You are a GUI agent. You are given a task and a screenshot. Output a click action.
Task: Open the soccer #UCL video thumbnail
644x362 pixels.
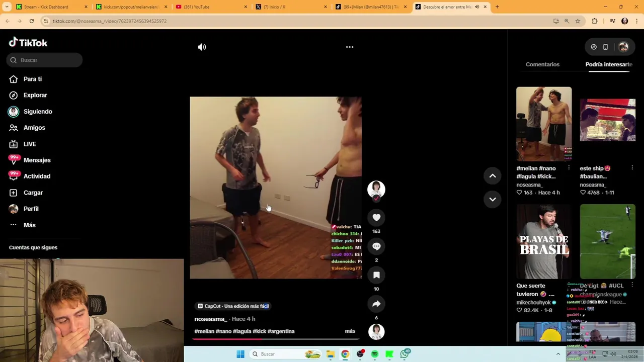[607, 241]
